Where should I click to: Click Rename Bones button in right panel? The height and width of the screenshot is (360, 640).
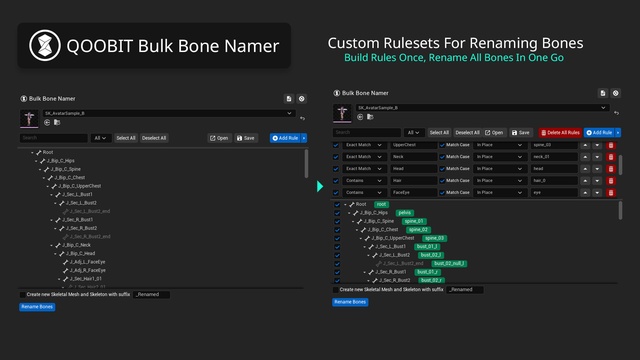[x=350, y=302]
